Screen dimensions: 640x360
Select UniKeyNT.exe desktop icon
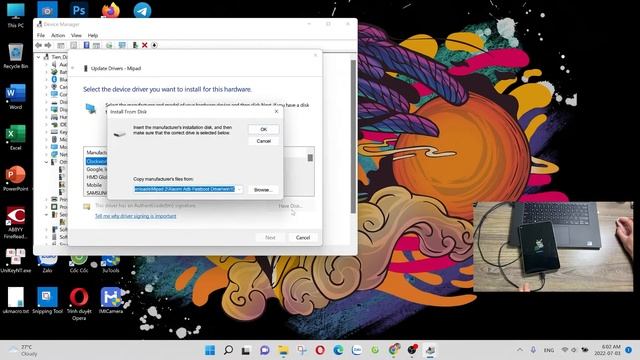click(16, 260)
